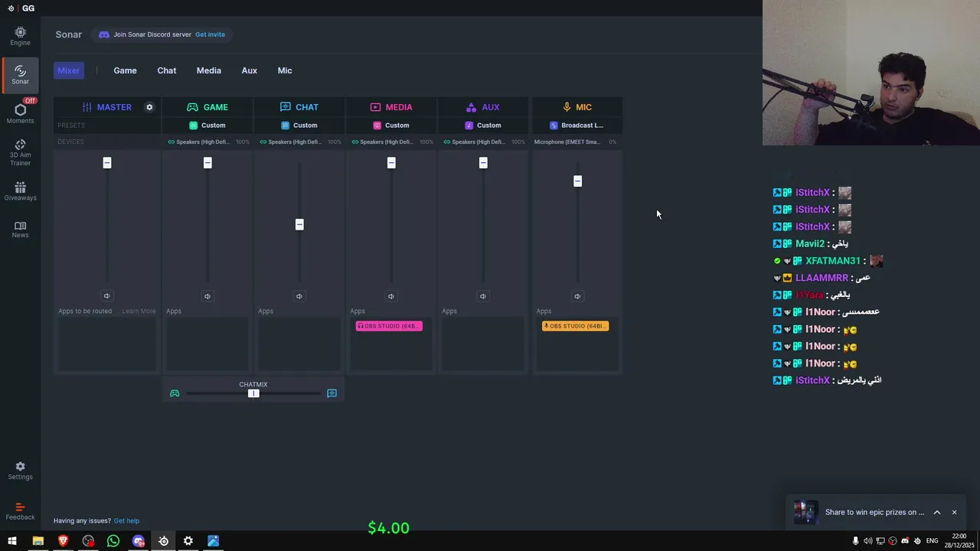This screenshot has width=980, height=551.
Task: Click the AUX channel shapes icon
Action: (471, 107)
